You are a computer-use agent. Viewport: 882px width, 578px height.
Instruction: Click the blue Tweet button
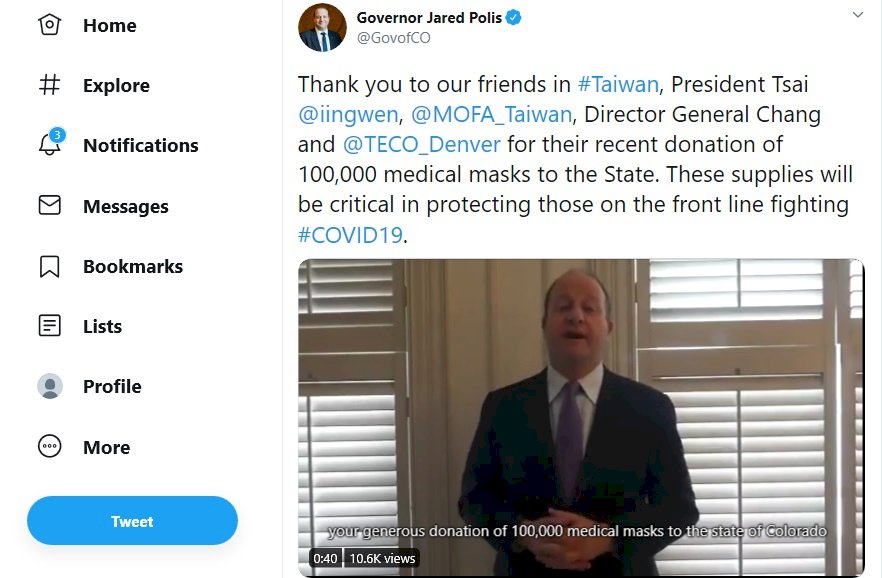pos(132,521)
